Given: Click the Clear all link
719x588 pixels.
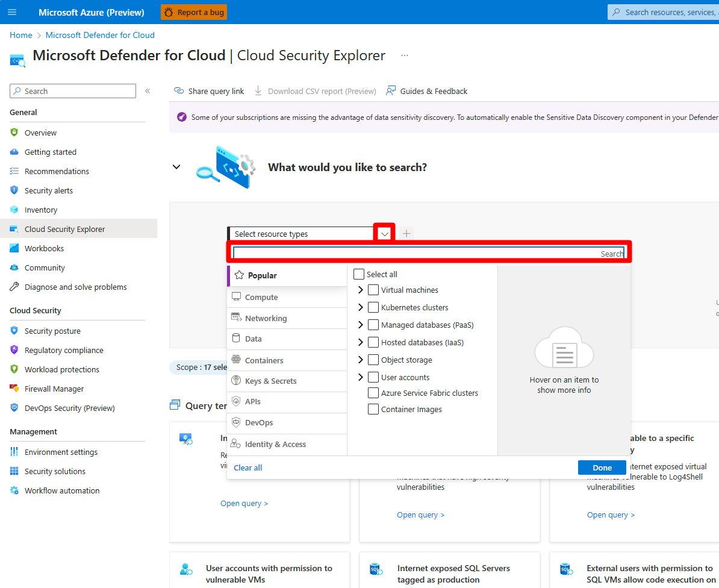Looking at the screenshot, I should pyautogui.click(x=248, y=468).
